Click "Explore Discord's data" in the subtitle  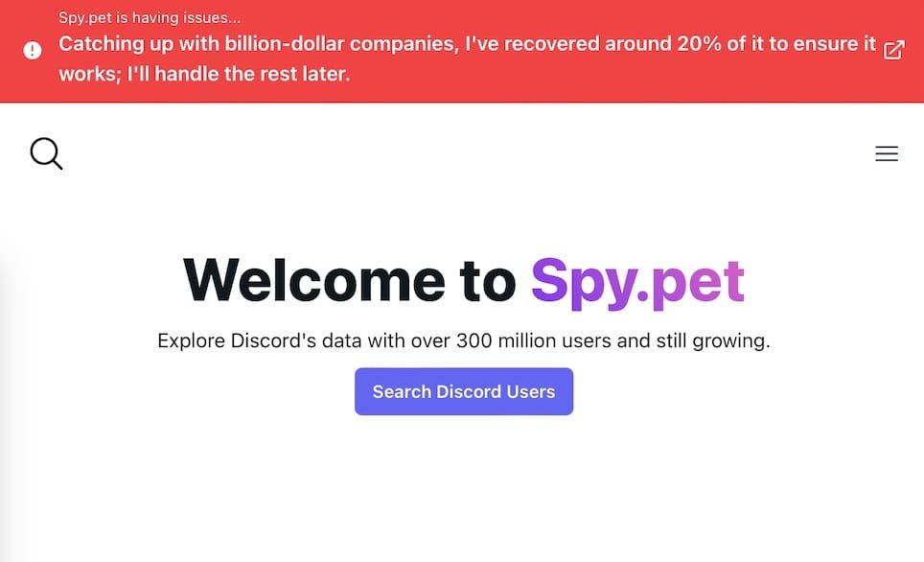[253, 340]
